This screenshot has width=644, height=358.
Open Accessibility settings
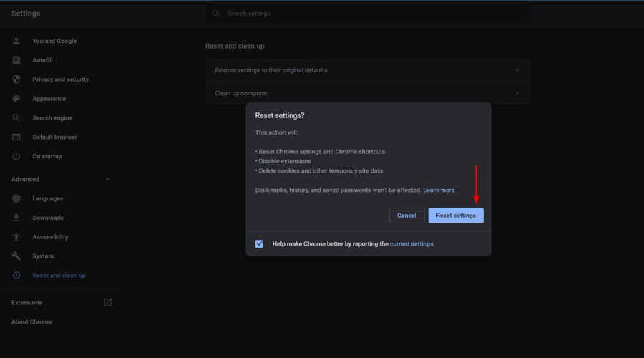(x=50, y=237)
